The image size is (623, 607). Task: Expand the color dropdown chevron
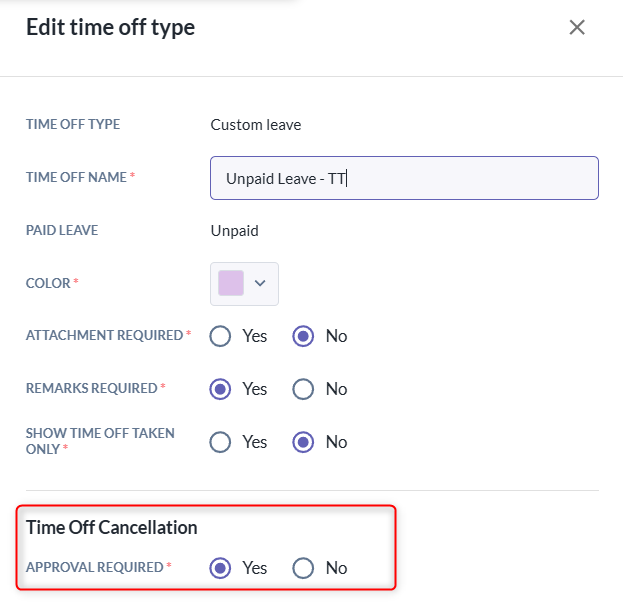click(x=260, y=283)
